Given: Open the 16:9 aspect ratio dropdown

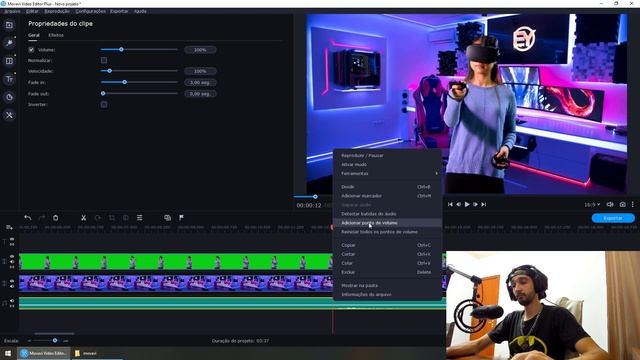Looking at the screenshot, I should (592, 204).
